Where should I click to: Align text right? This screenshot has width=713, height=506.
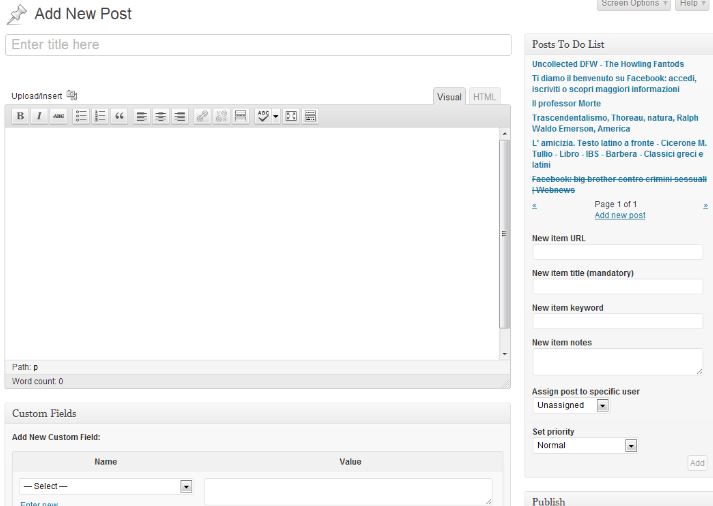180,116
